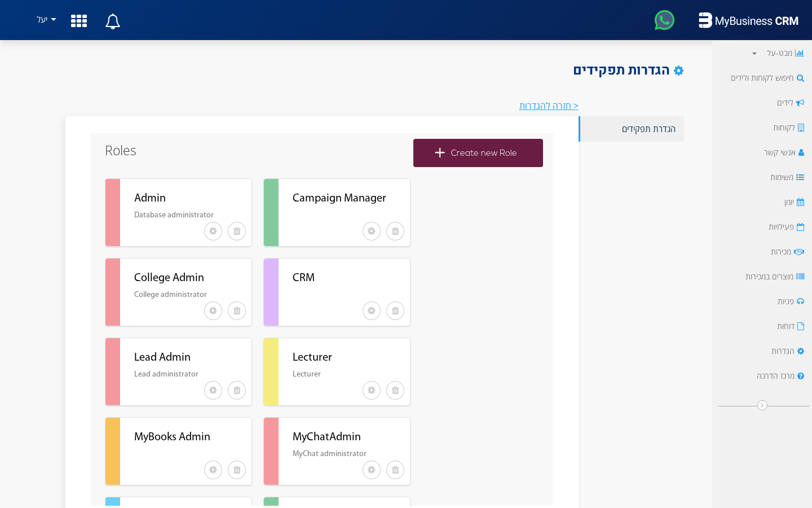Screen dimensions: 812x508
Task: Select the דוחות reports icon
Action: point(801,326)
